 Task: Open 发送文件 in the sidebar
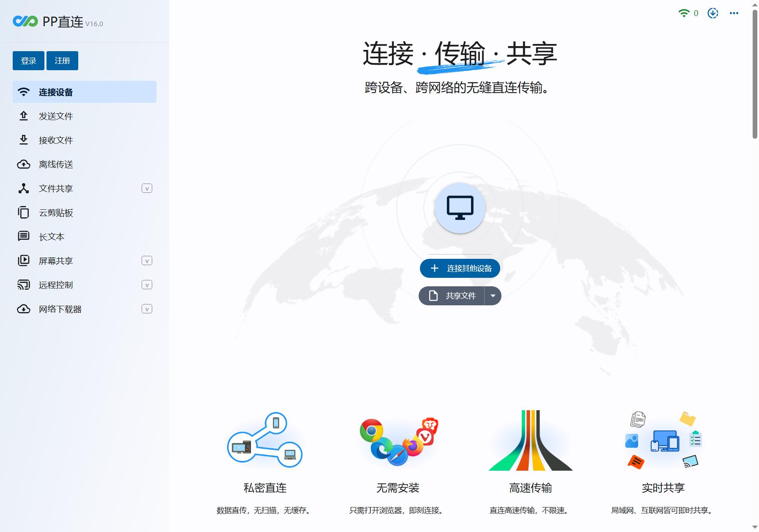(85, 116)
